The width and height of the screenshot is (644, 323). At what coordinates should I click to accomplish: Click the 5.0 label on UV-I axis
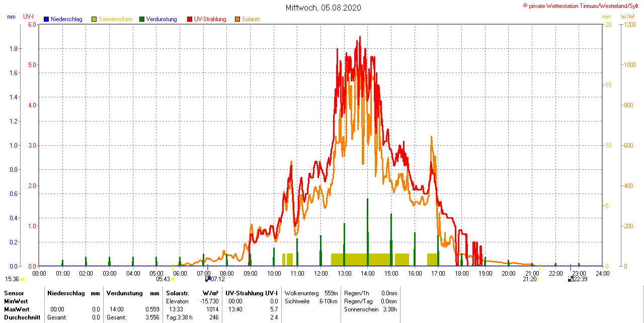click(x=32, y=64)
